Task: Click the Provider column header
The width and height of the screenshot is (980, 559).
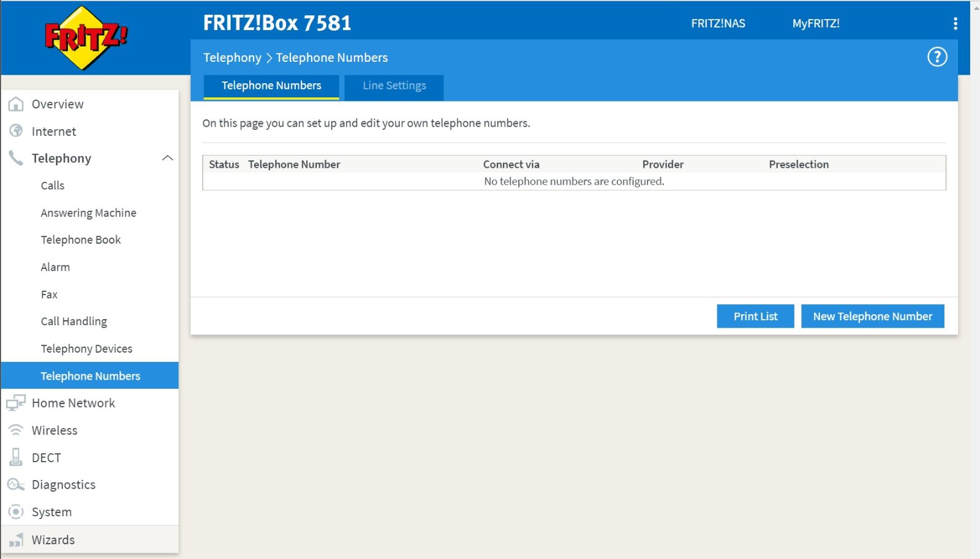Action: (663, 164)
